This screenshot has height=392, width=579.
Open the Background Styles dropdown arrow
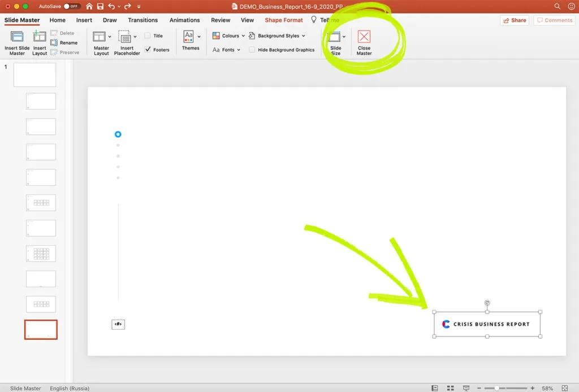coord(304,36)
